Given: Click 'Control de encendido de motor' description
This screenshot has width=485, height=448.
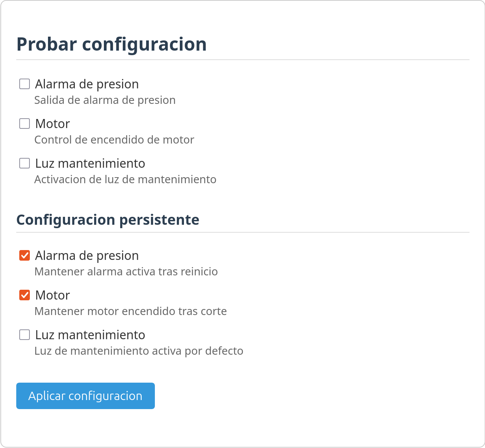Looking at the screenshot, I should [114, 140].
